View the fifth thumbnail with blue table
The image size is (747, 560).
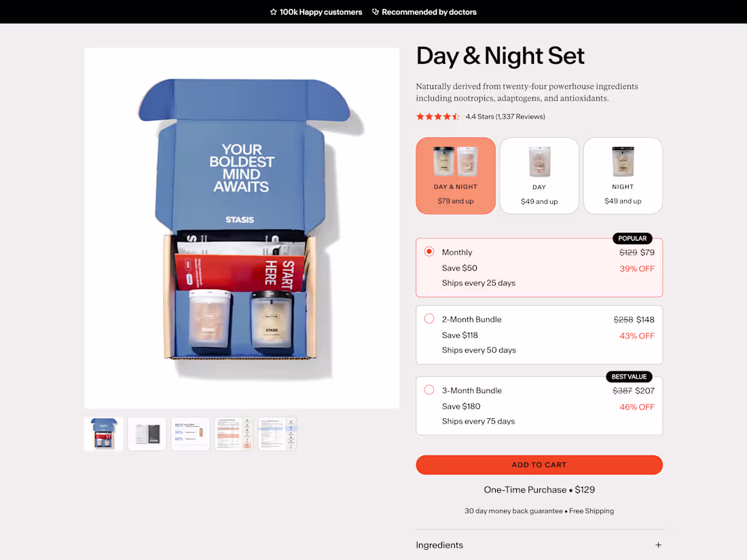pyautogui.click(x=277, y=434)
